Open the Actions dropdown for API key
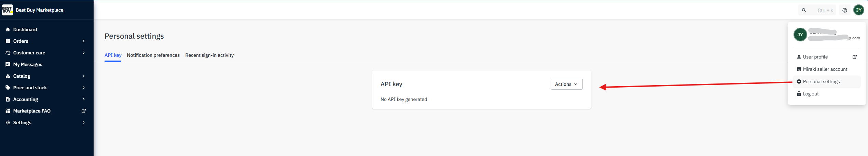The height and width of the screenshot is (156, 868). [x=566, y=84]
